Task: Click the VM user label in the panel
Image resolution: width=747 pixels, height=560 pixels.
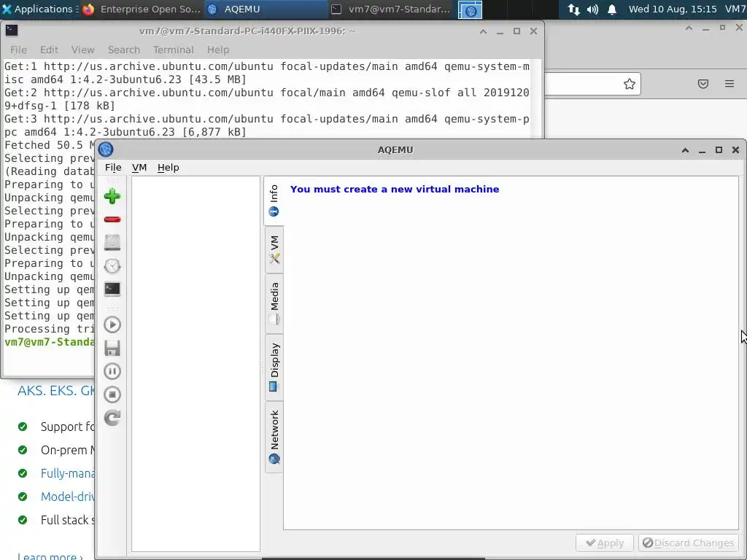Action: pyautogui.click(x=735, y=9)
